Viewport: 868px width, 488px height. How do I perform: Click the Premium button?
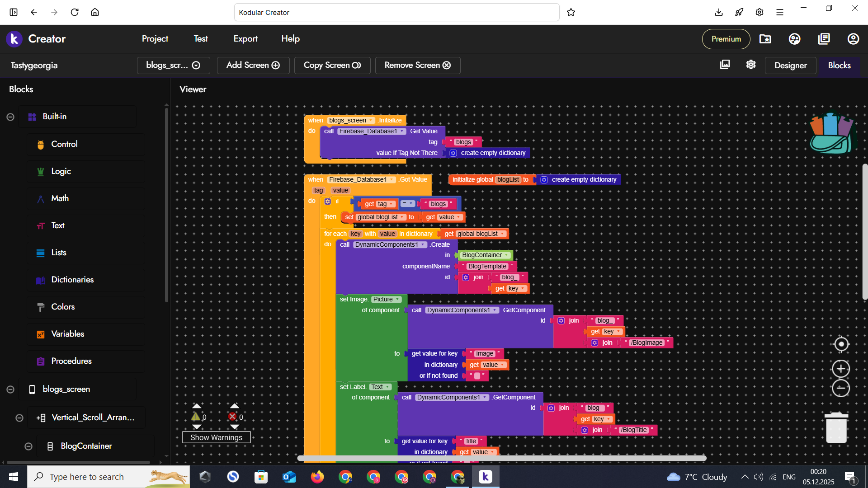point(726,39)
